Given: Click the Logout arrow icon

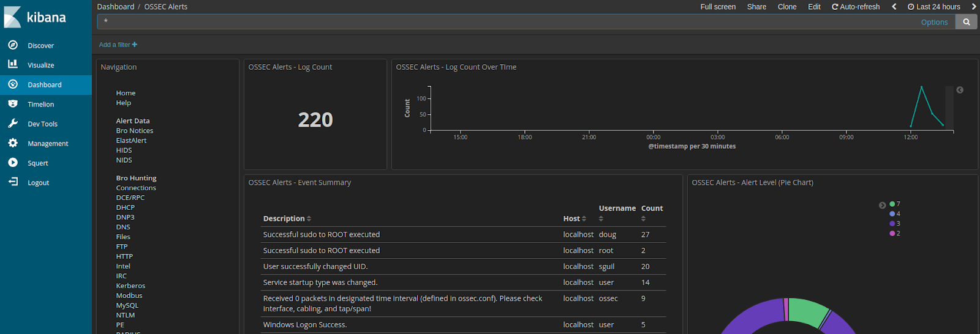Looking at the screenshot, I should click(x=13, y=182).
